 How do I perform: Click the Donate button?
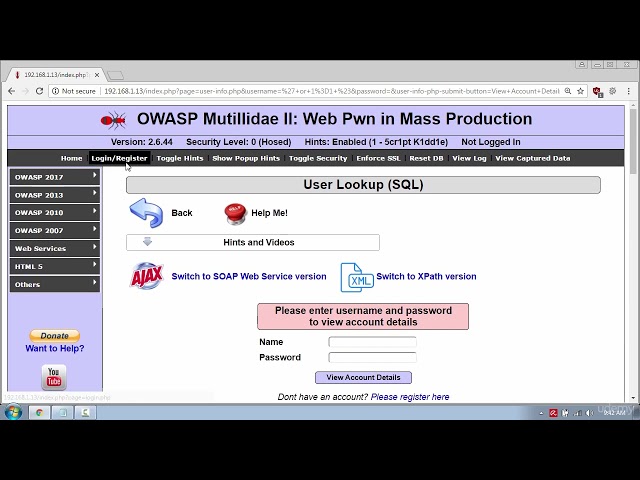point(54,336)
